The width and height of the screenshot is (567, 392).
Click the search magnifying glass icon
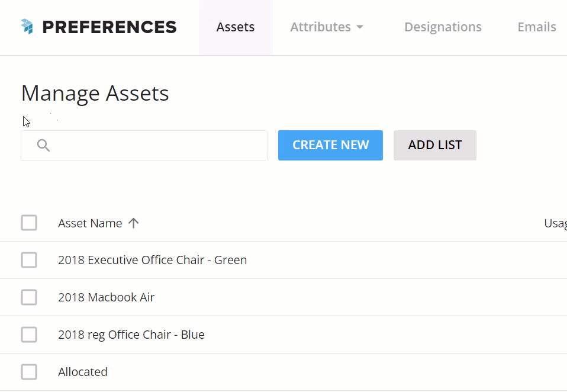(43, 145)
